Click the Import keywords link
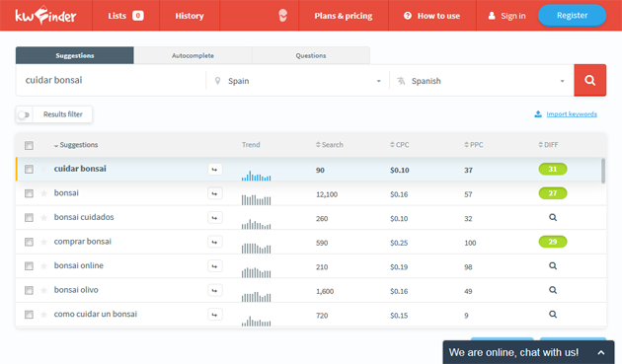Image resolution: width=622 pixels, height=364 pixels. click(572, 114)
